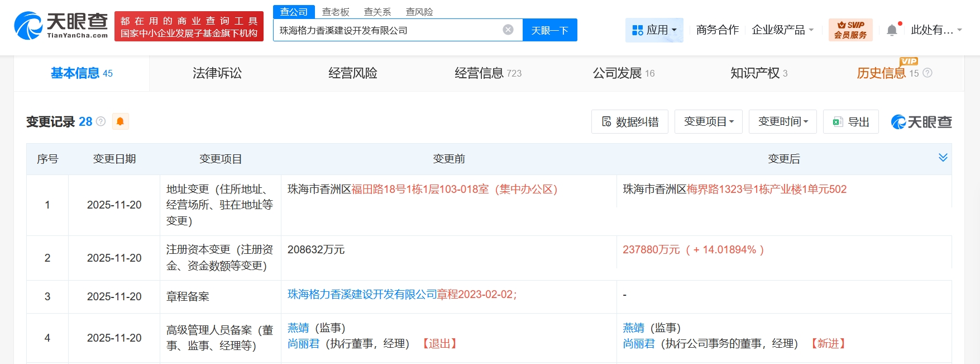Click the 天眼一下 search button
This screenshot has height=364, width=980.
coord(549,30)
